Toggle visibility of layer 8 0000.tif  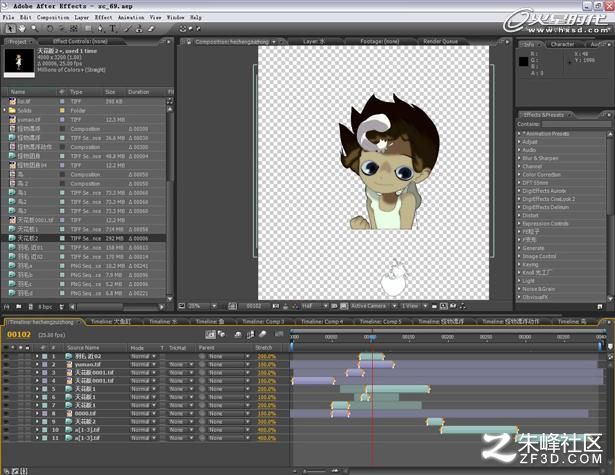pyautogui.click(x=6, y=413)
